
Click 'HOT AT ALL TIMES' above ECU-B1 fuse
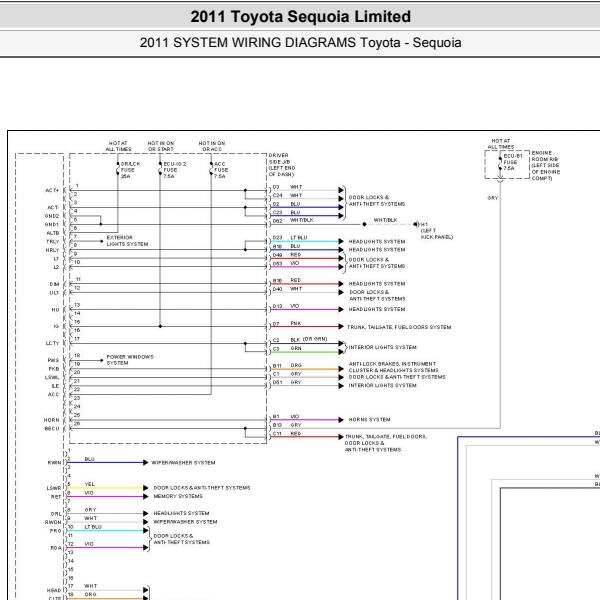[501, 143]
